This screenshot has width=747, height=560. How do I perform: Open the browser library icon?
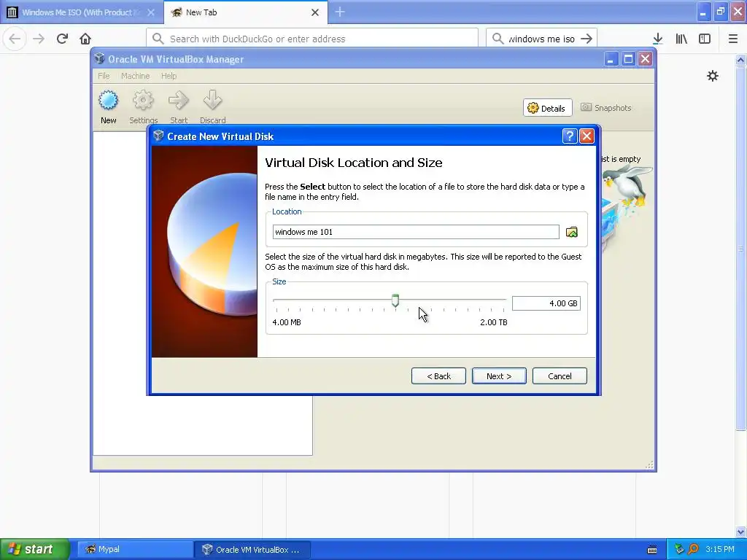pos(681,39)
